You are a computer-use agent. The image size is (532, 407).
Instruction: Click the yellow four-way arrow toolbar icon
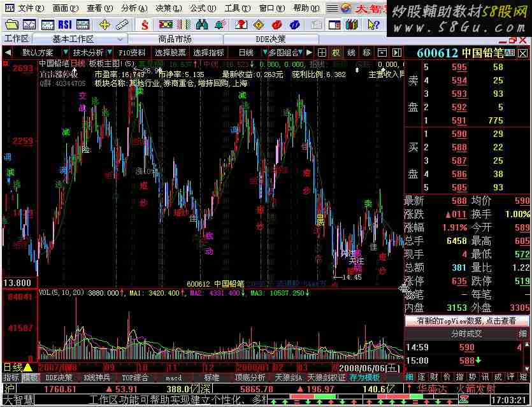[x=104, y=25]
